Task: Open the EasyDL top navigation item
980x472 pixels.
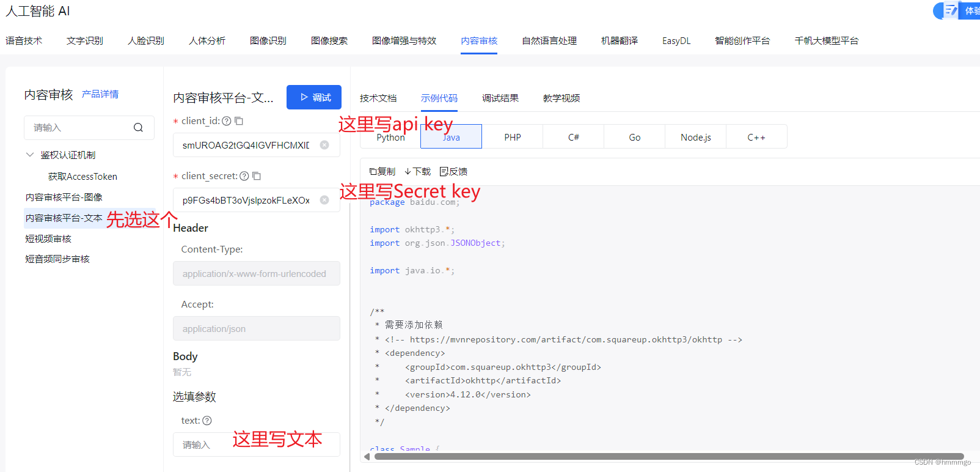Action: click(x=676, y=41)
